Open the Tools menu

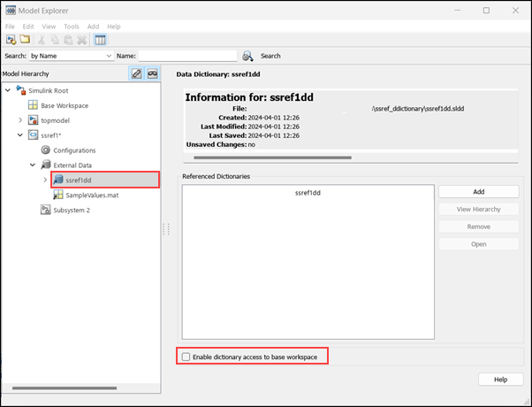click(72, 27)
